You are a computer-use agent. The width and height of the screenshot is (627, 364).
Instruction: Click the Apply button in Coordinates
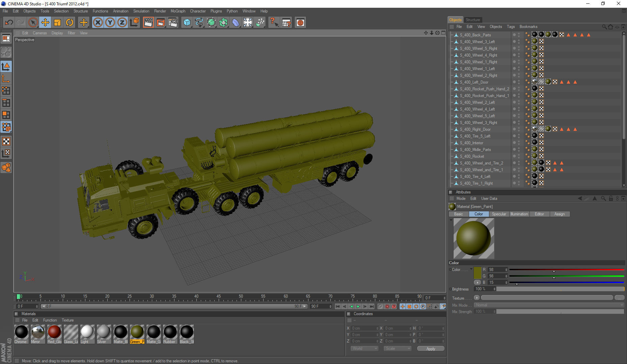pyautogui.click(x=431, y=349)
